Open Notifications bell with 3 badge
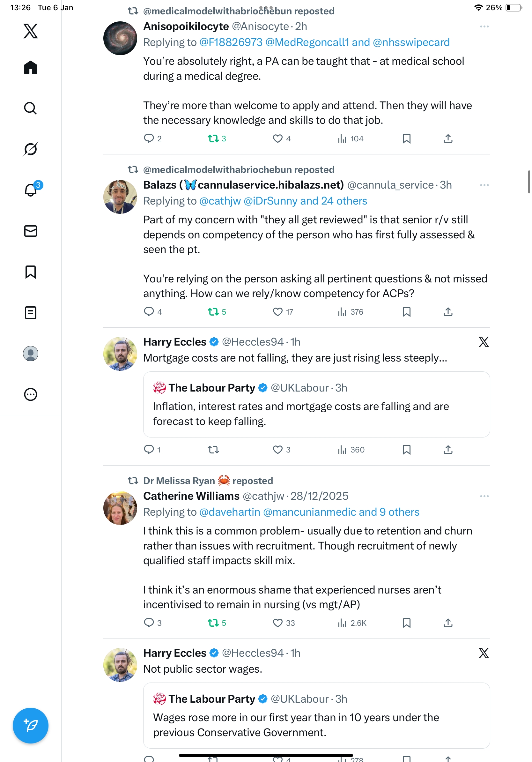532x762 pixels. [x=31, y=190]
